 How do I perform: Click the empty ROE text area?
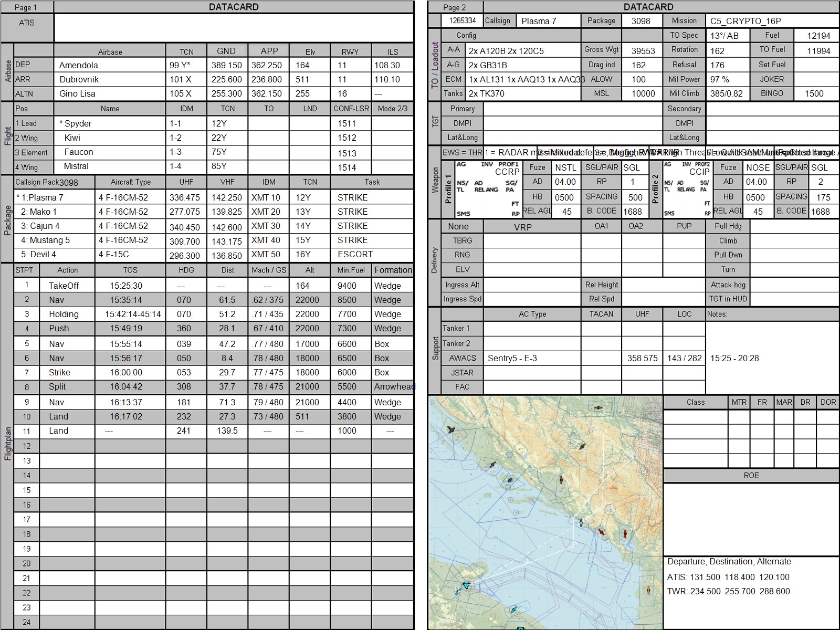(x=751, y=519)
